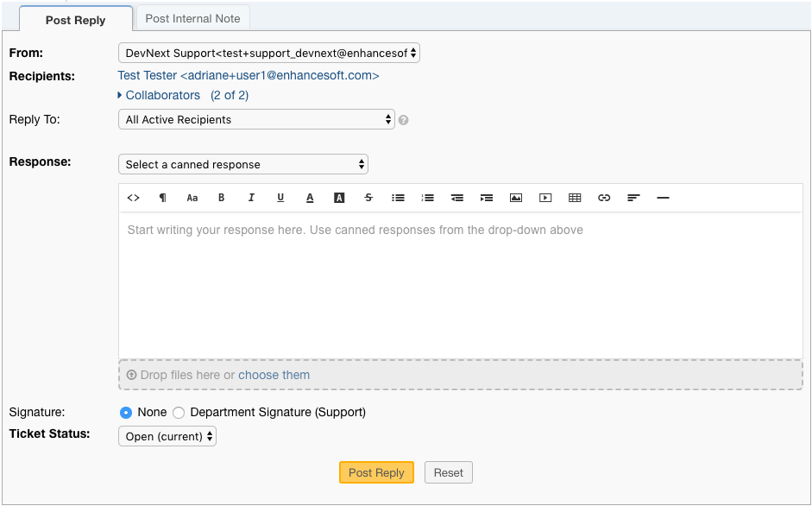Viewport: 812px width, 506px height.
Task: Click the insert link icon
Action: (x=604, y=198)
